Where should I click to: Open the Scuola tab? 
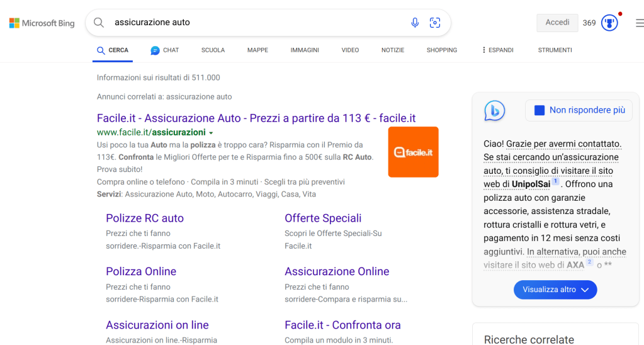coord(213,50)
